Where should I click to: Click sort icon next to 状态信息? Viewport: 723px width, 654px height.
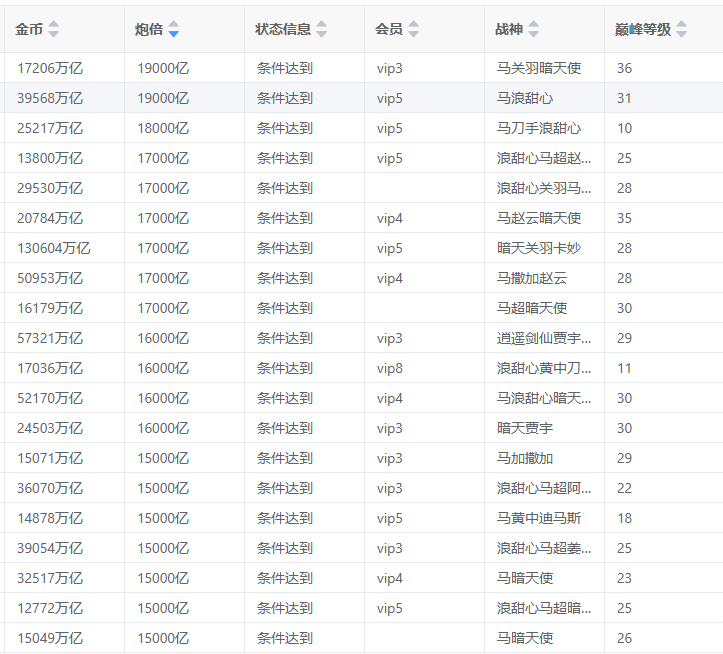pos(321,29)
